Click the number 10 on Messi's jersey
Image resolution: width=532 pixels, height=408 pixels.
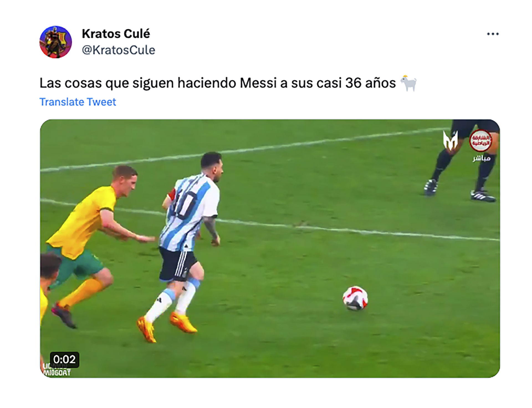pyautogui.click(x=185, y=202)
